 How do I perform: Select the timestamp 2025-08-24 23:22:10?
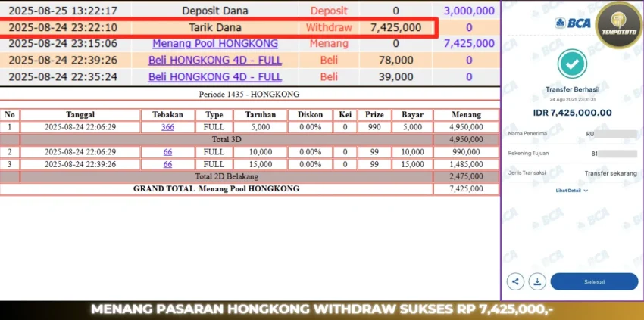point(63,27)
